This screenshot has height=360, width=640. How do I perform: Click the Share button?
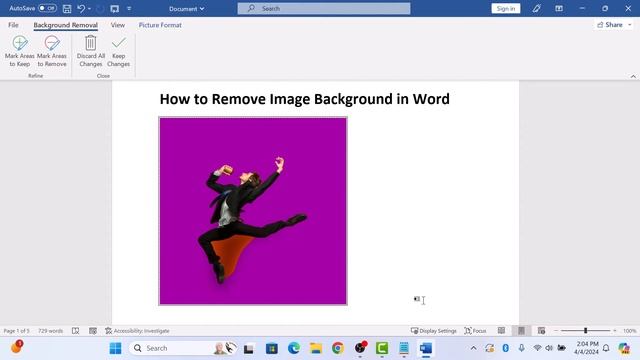(610, 25)
